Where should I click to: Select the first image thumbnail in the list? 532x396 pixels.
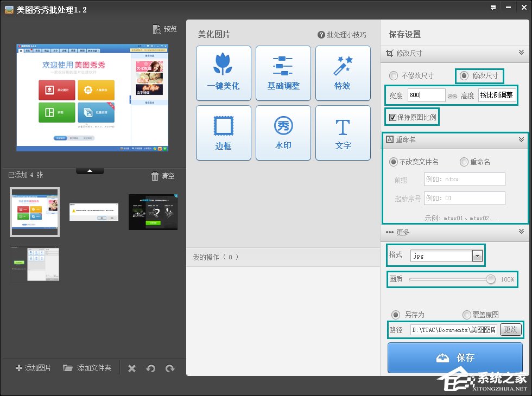(34, 212)
